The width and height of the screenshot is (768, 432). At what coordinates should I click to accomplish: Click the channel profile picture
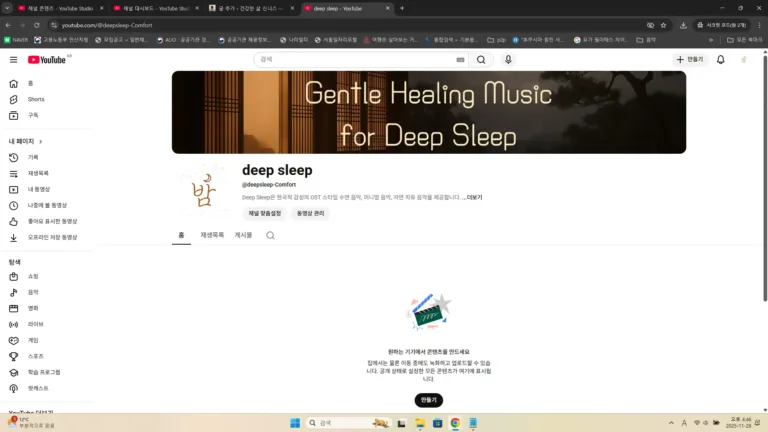pyautogui.click(x=203, y=190)
